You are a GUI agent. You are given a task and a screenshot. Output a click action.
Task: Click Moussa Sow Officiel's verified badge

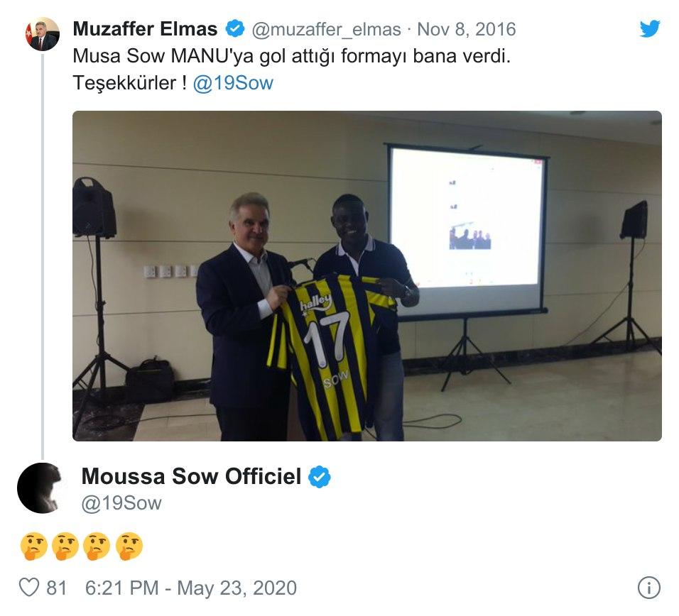click(x=319, y=477)
